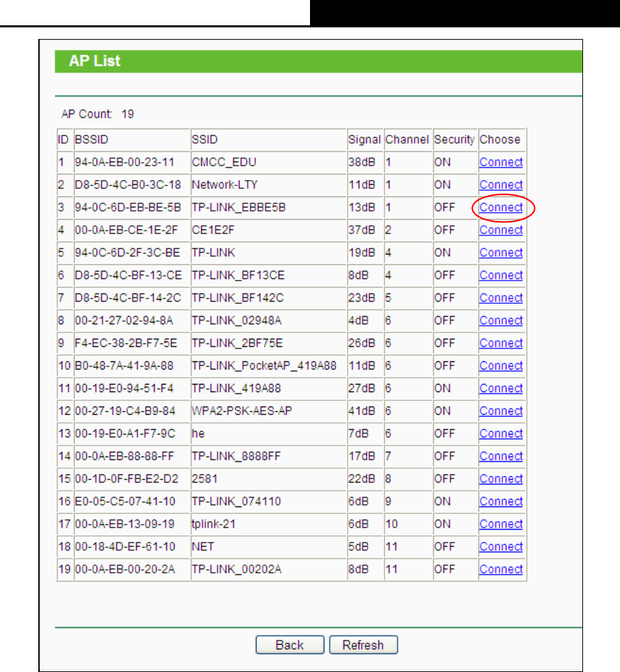Select the 41dB signal value
This screenshot has height=672, width=620.
pos(361,411)
